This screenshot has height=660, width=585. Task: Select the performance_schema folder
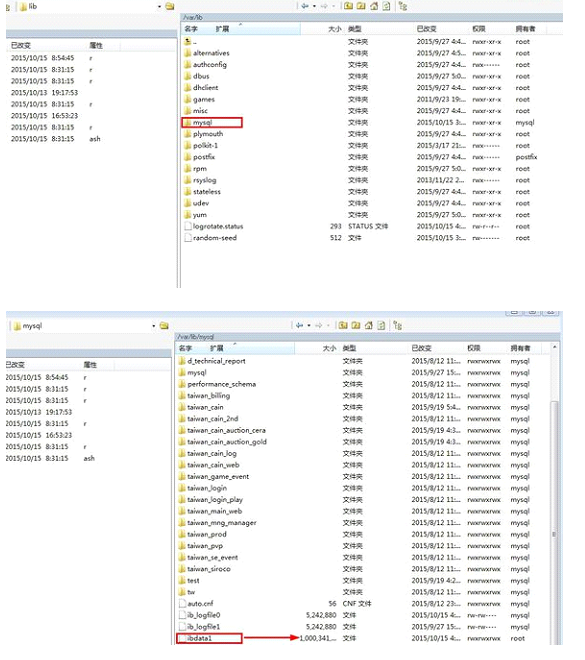(217, 384)
